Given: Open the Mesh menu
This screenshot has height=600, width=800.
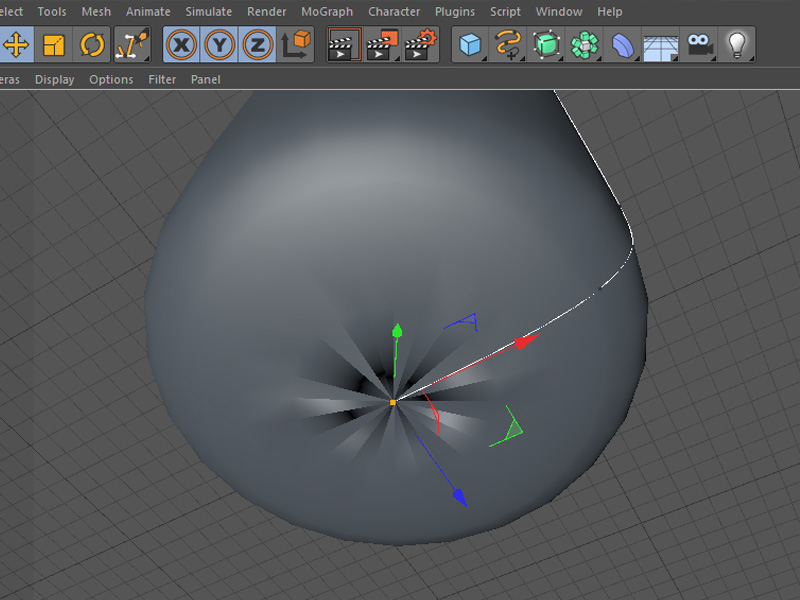Looking at the screenshot, I should tap(96, 11).
